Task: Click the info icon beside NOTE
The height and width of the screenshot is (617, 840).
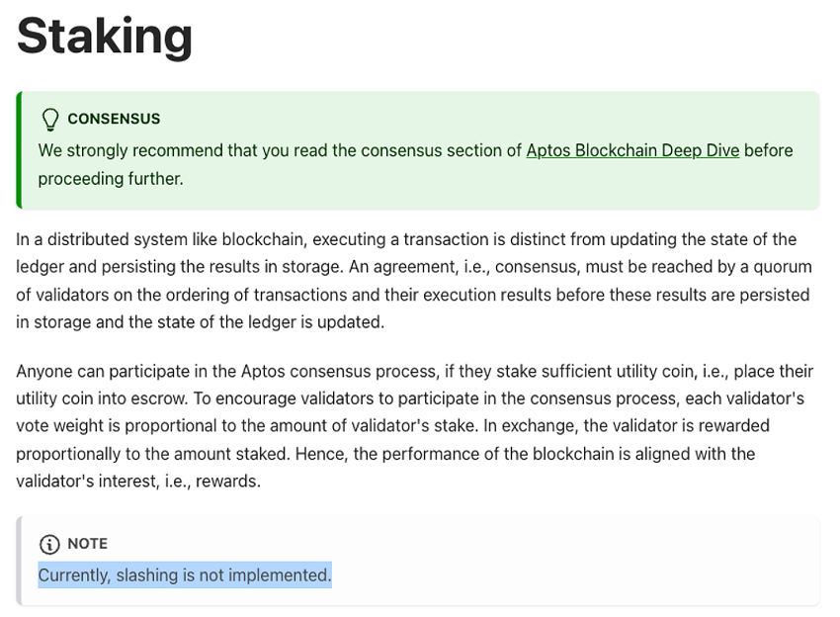Action: click(x=49, y=544)
